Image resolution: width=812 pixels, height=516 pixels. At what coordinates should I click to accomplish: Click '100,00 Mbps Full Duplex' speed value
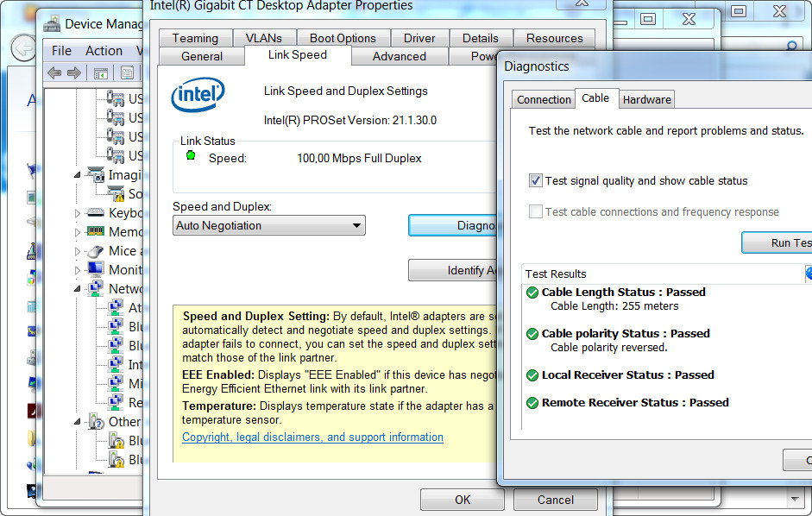[x=359, y=158]
